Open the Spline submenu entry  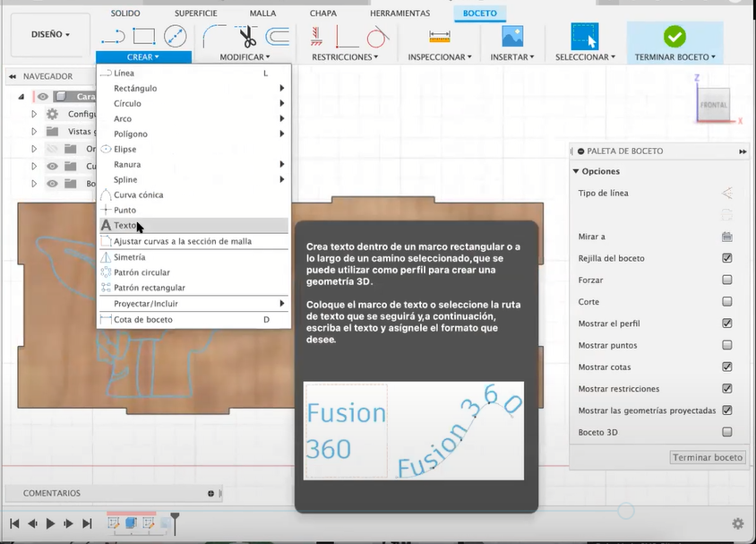pyautogui.click(x=193, y=179)
